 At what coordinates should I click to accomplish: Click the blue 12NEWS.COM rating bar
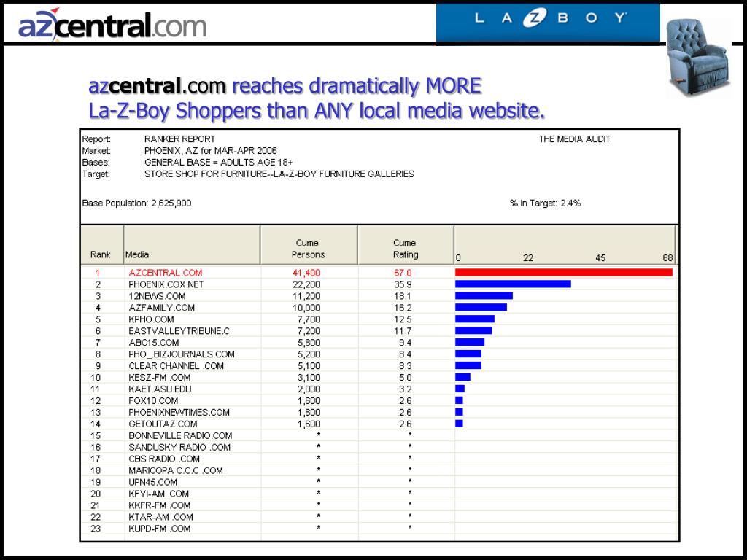(484, 296)
